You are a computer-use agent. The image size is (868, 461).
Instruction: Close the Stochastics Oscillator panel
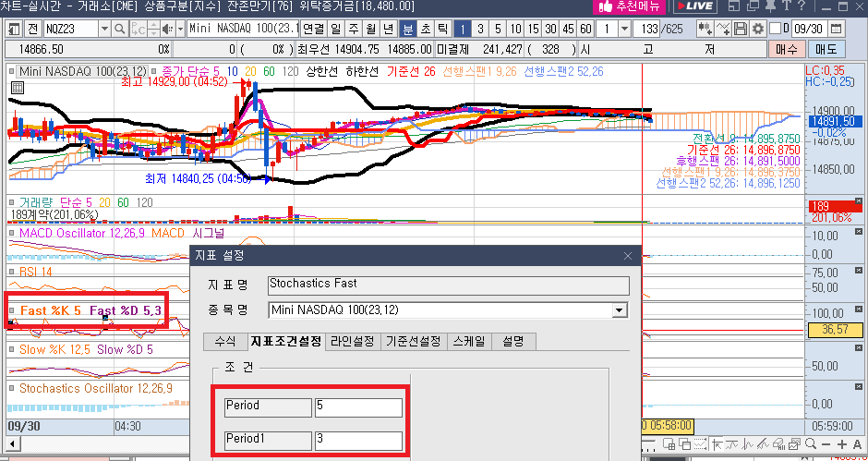click(x=859, y=386)
